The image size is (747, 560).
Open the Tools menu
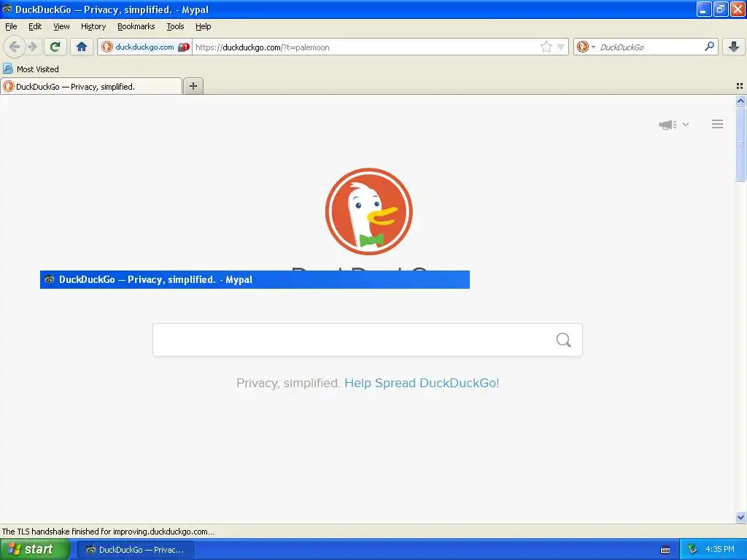click(175, 26)
